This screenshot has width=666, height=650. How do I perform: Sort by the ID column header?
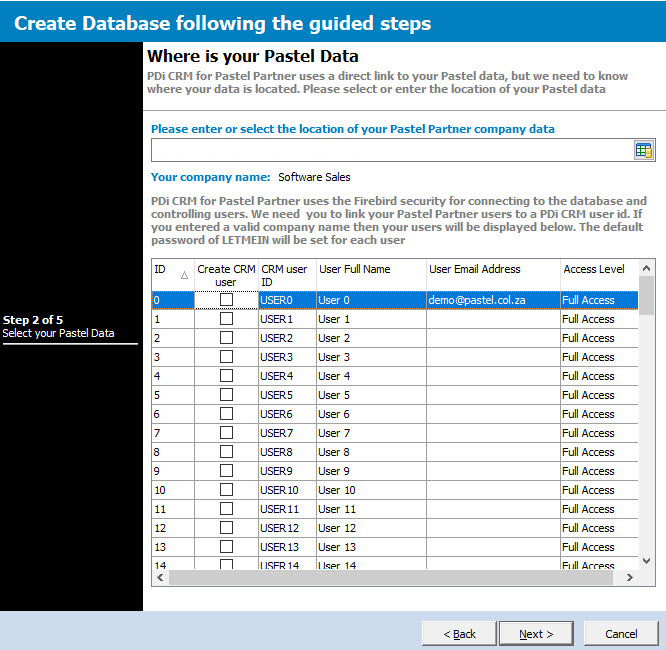(x=173, y=275)
